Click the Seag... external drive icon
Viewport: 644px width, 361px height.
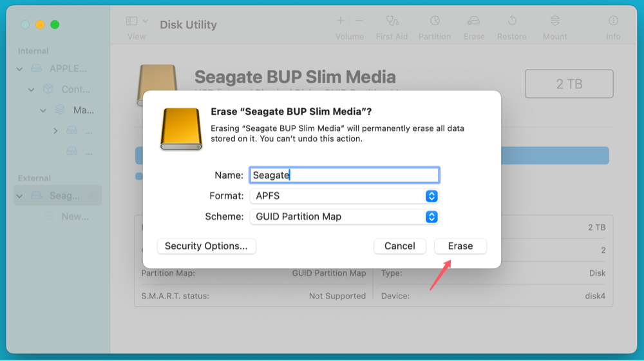[37, 195]
